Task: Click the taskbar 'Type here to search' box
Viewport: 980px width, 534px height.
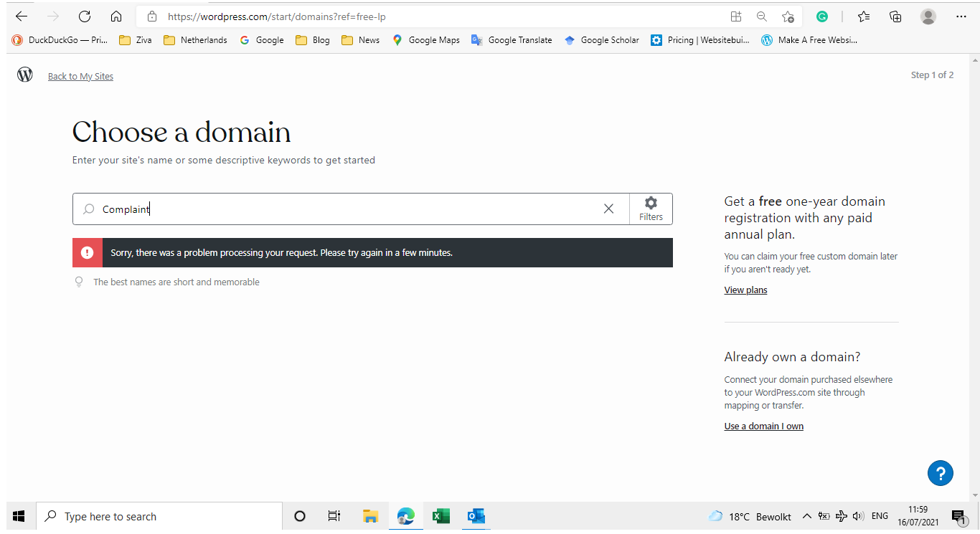Action: pyautogui.click(x=159, y=516)
